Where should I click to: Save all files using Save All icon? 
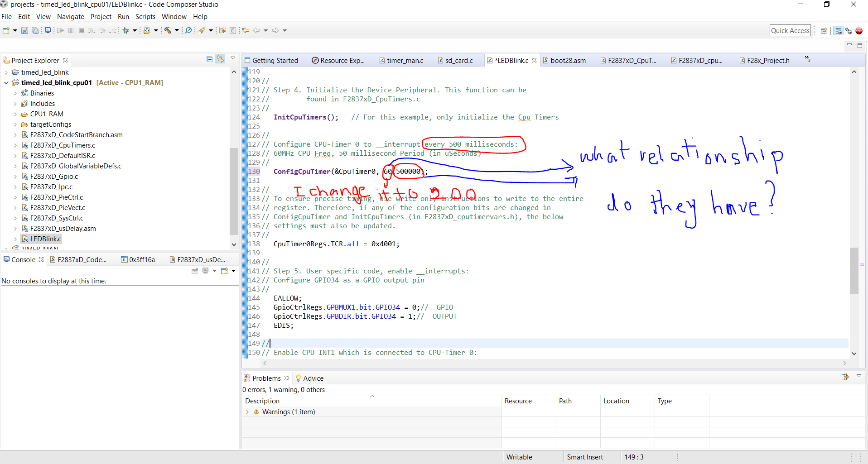pos(35,30)
